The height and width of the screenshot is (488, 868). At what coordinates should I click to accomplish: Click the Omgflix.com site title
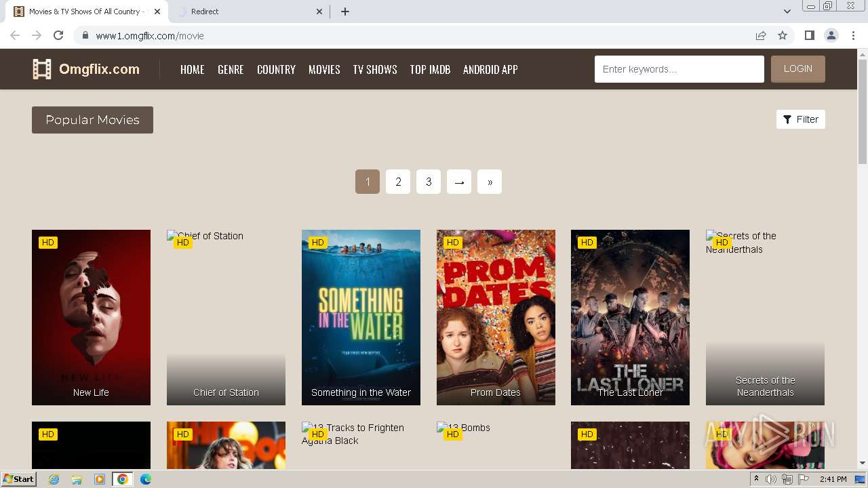tap(99, 69)
